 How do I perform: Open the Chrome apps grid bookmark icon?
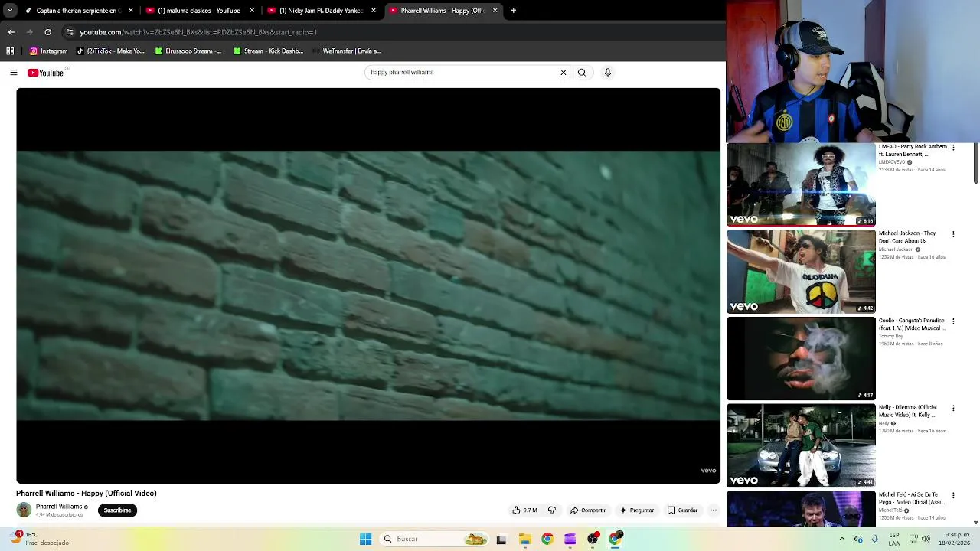pyautogui.click(x=10, y=51)
